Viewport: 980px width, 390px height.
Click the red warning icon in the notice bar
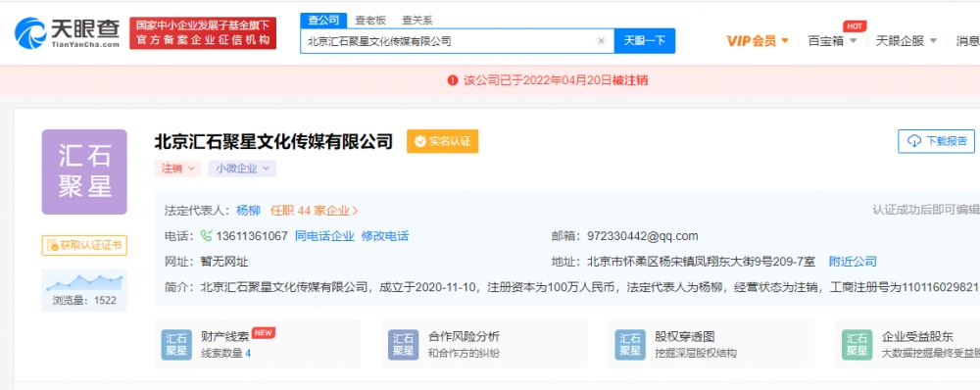[x=453, y=80]
